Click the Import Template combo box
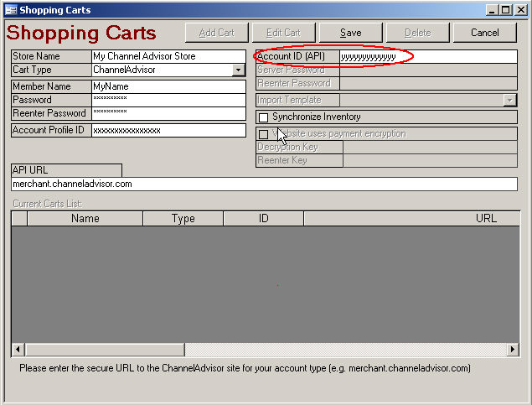Screen dimensions: 532x405 point(428,100)
